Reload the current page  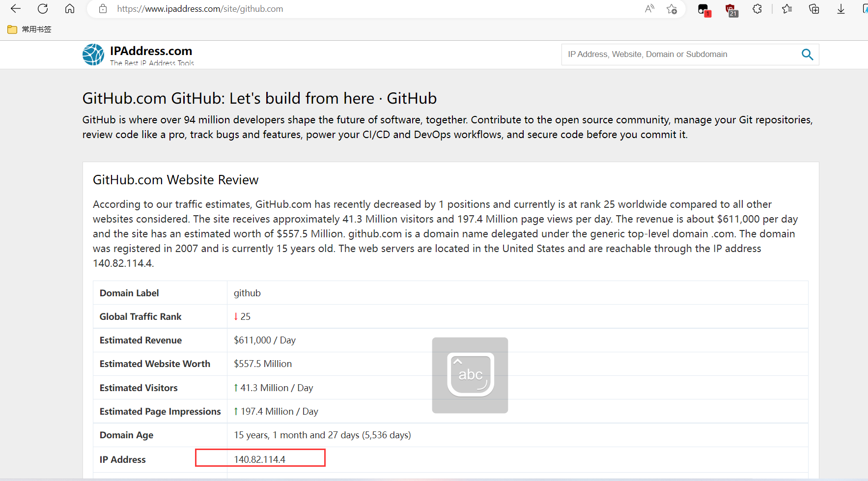[x=43, y=9]
